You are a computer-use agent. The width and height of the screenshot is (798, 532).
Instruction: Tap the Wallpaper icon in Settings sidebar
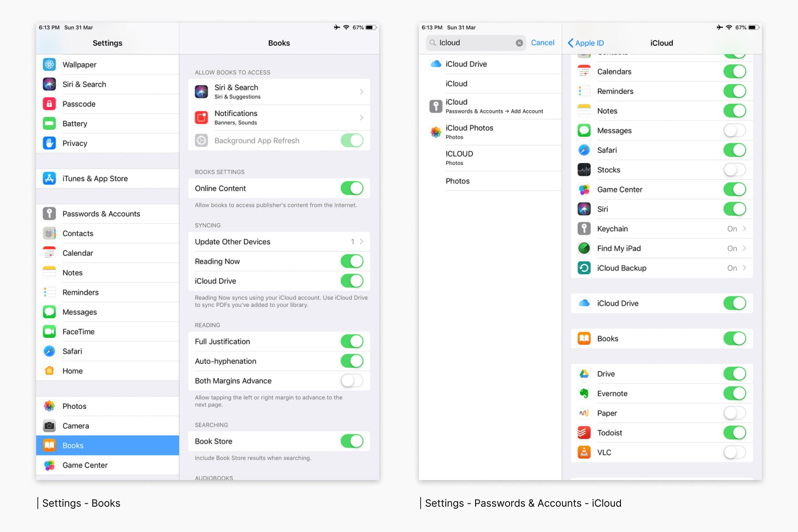click(x=49, y=64)
